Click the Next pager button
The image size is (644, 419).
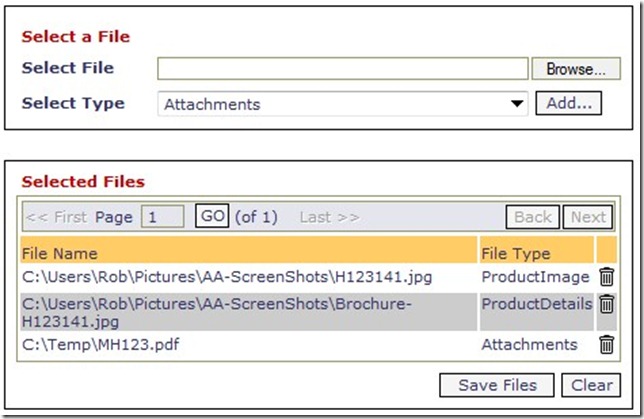pos(587,217)
